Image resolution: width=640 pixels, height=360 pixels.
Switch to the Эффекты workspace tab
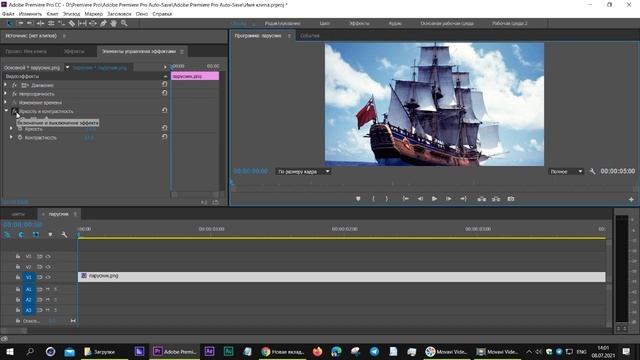tap(359, 23)
